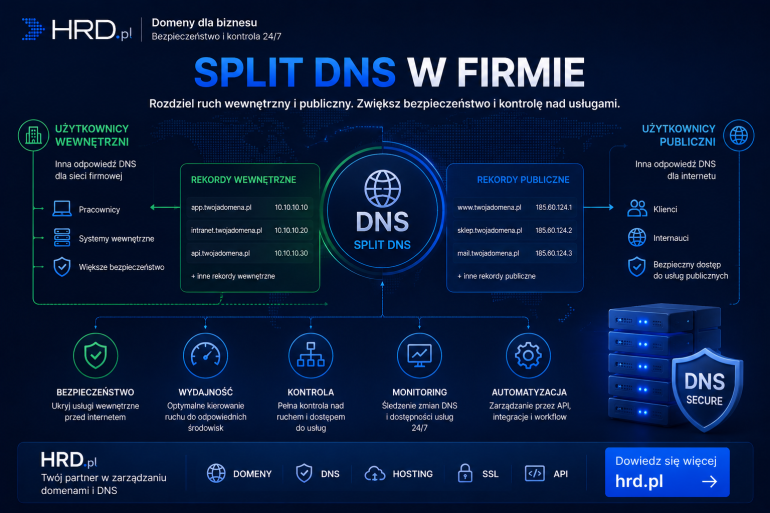Screen dimensions: 770x513
Task: Select the api.twojadomena.pl record row
Action: (249, 253)
